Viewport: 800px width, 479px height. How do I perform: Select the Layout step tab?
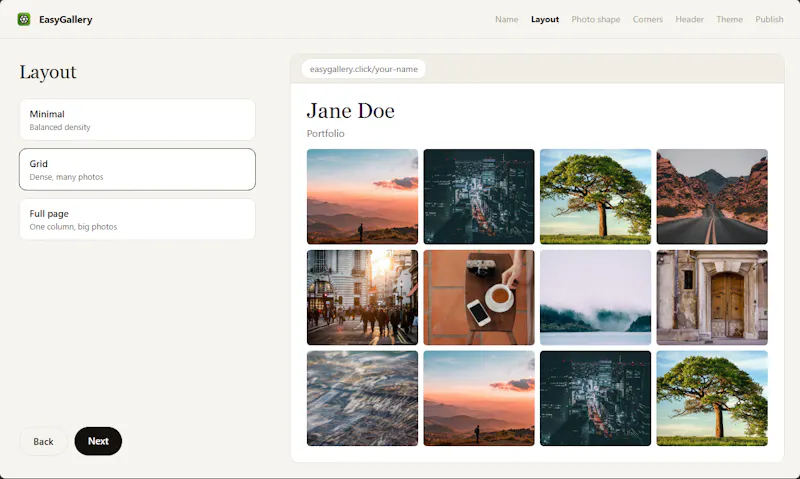coord(545,19)
